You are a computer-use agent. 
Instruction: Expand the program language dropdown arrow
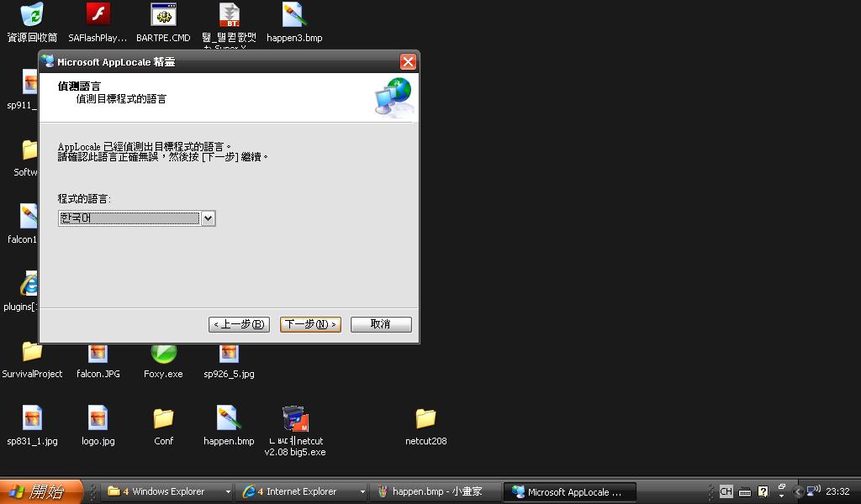pyautogui.click(x=209, y=218)
